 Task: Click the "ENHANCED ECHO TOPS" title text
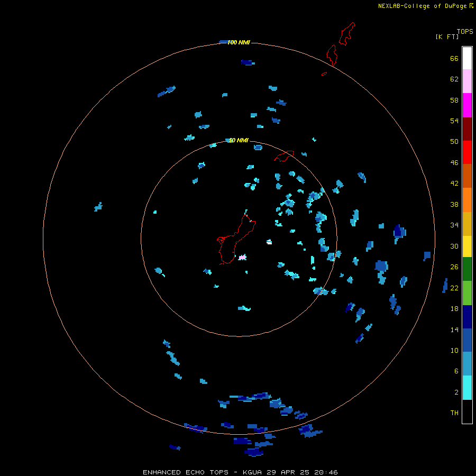[186, 472]
